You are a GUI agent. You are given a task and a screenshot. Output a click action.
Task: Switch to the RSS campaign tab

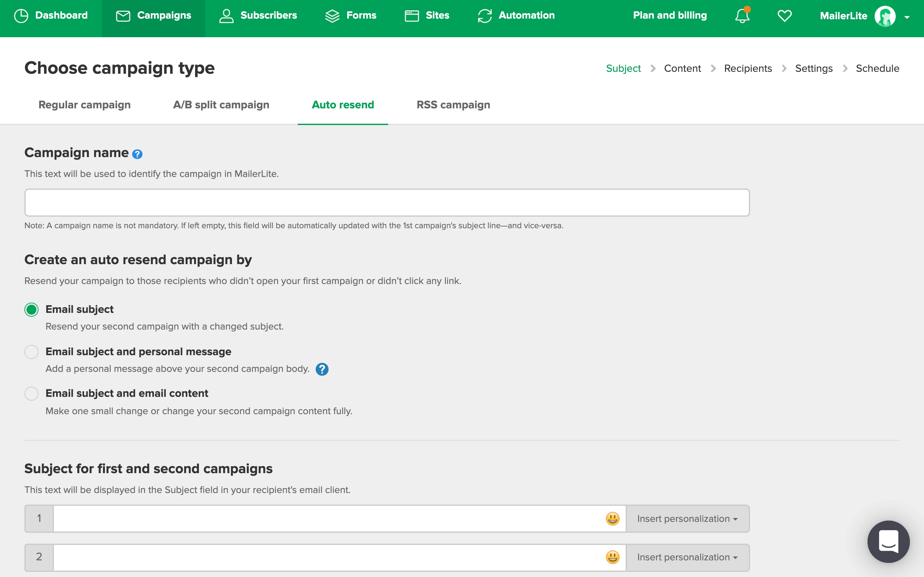click(453, 105)
